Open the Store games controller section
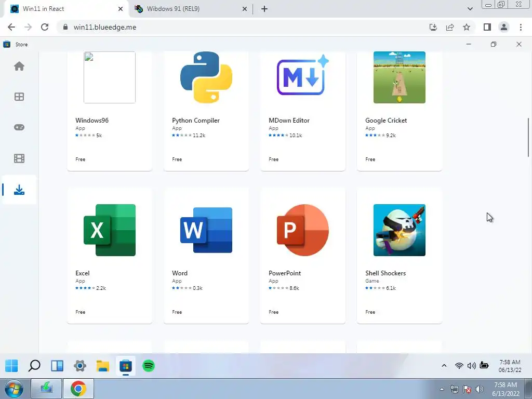 click(x=19, y=127)
